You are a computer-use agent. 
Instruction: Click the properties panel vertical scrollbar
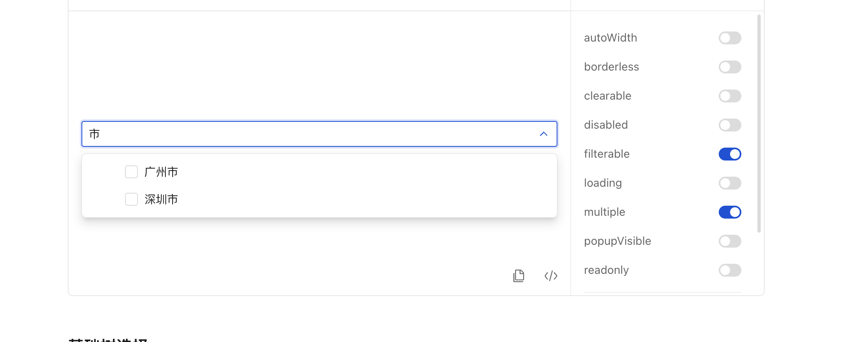click(x=759, y=123)
